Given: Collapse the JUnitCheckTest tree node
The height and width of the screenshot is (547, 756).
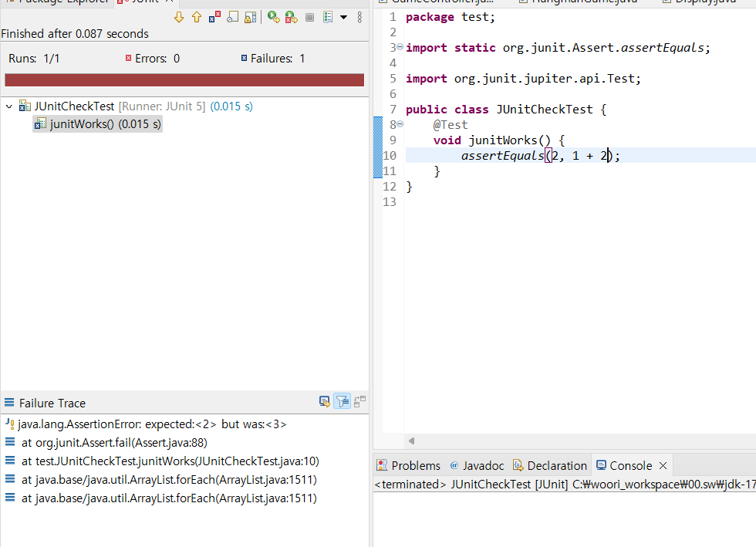Looking at the screenshot, I should click(9, 106).
